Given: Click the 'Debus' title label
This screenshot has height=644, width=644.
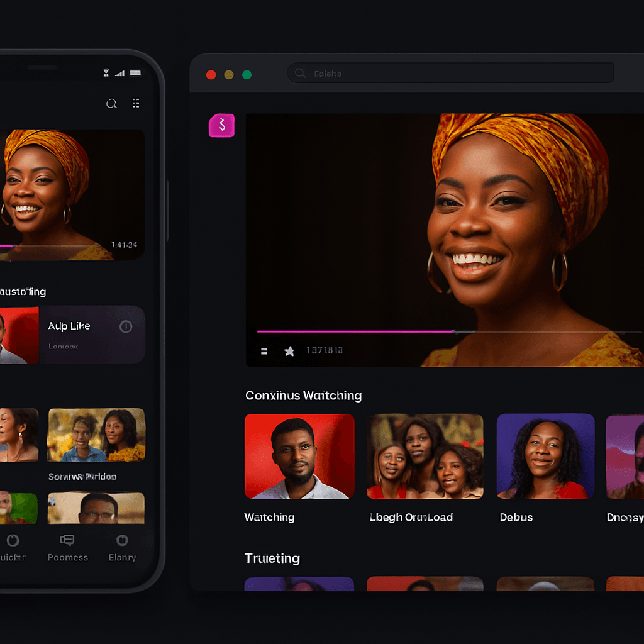Looking at the screenshot, I should (516, 518).
